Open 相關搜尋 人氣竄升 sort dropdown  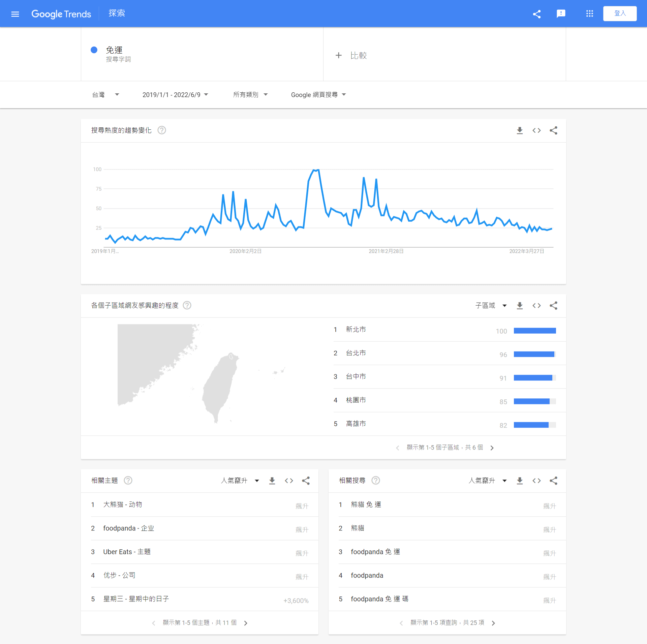(x=488, y=481)
